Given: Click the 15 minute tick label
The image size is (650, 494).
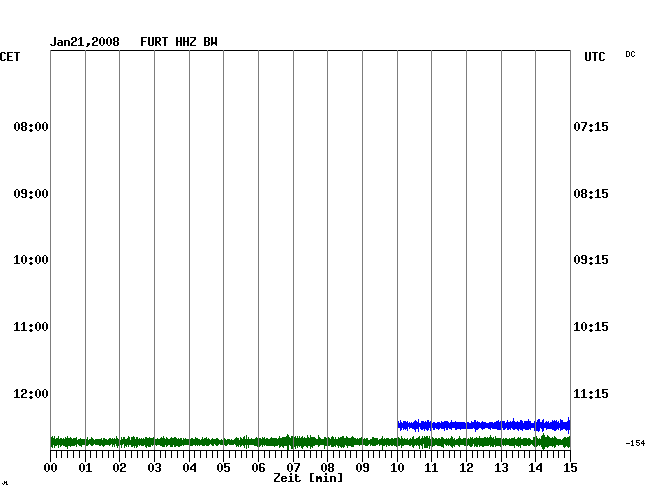Looking at the screenshot, I should 570,468.
